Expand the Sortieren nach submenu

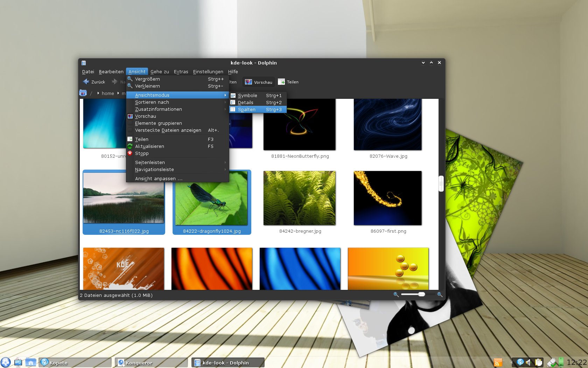(x=177, y=102)
